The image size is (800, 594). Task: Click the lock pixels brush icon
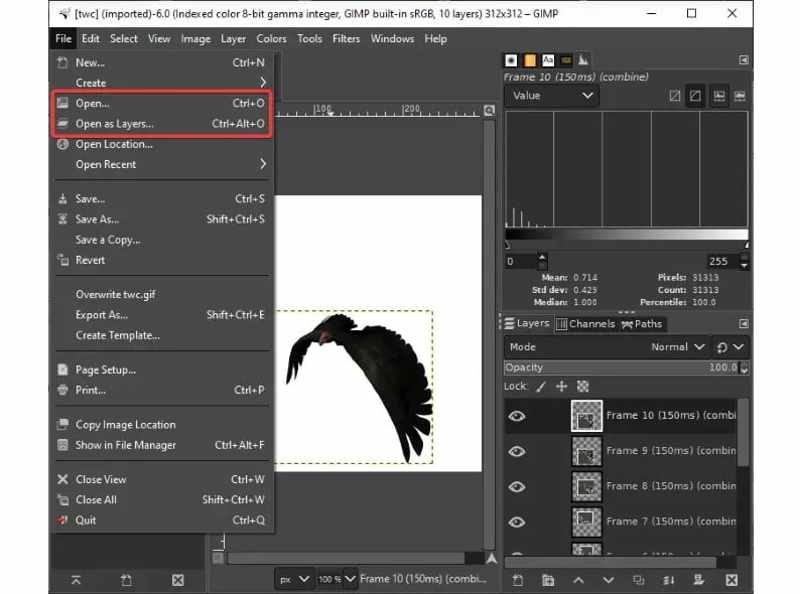[x=540, y=386]
